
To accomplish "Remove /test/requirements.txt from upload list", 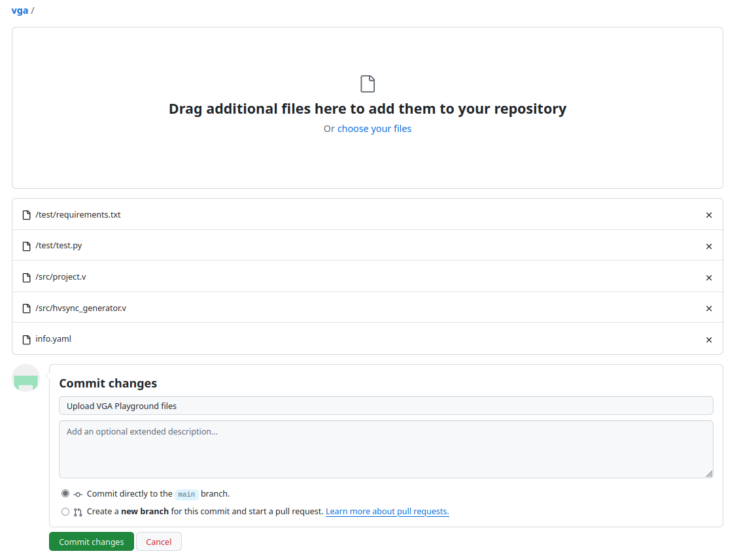I will click(x=708, y=215).
